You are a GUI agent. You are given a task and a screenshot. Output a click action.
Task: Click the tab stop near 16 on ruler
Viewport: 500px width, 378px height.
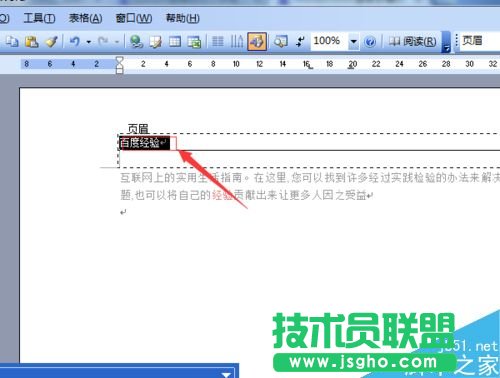point(310,68)
